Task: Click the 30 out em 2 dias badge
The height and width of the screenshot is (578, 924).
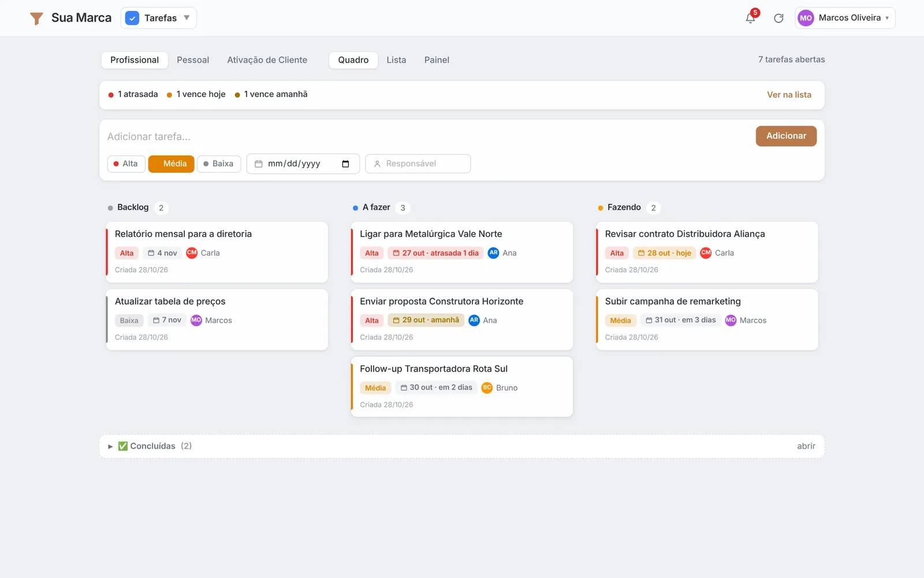Action: point(436,388)
